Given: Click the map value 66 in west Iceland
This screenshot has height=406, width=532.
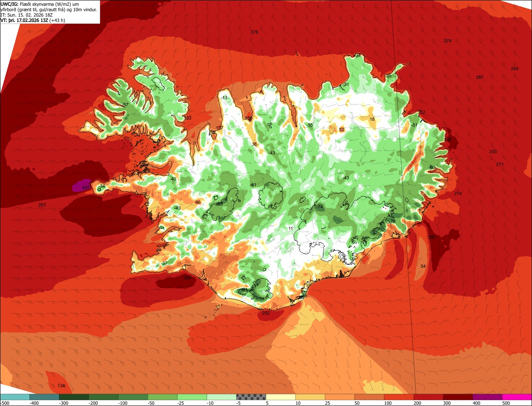Looking at the screenshot, I should click(x=198, y=202).
